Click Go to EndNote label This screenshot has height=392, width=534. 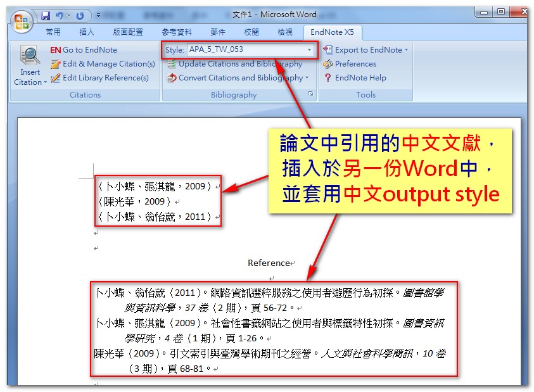[90, 50]
